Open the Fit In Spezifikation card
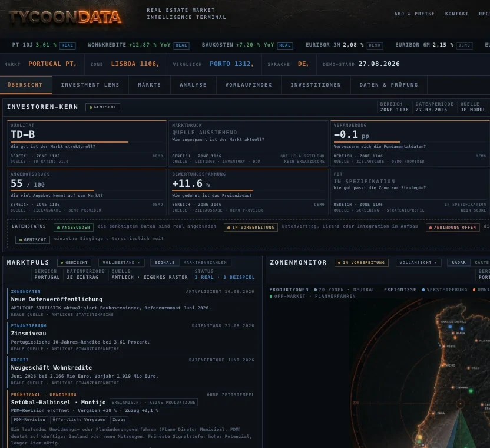 (x=410, y=192)
